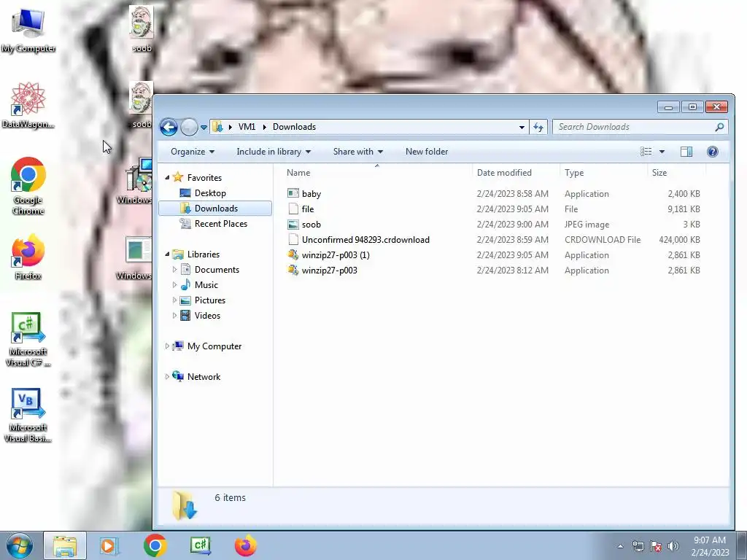Click Windows Explorer taskbar icon
The height and width of the screenshot is (560, 747).
click(65, 545)
